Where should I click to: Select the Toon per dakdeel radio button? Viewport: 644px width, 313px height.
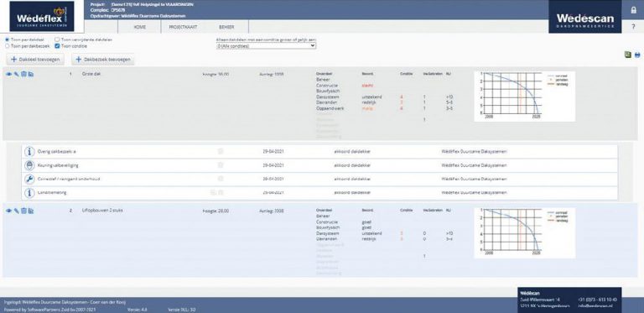click(7, 39)
